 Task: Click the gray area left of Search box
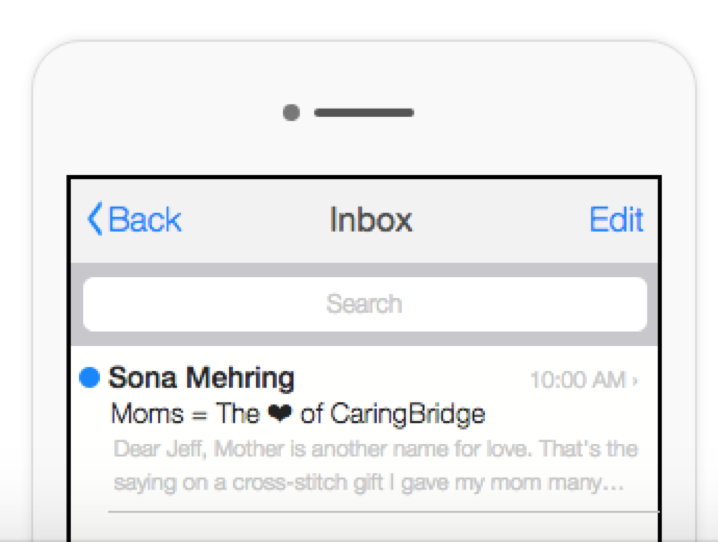pos(76,304)
